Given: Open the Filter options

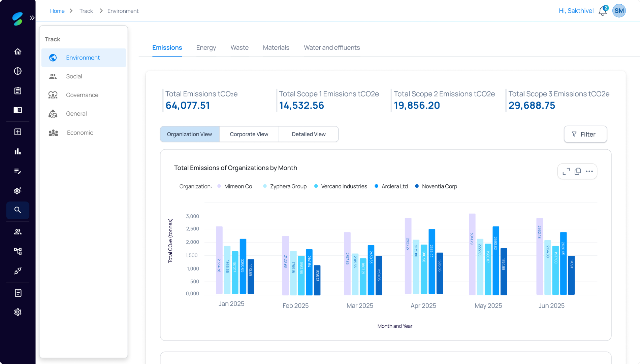Looking at the screenshot, I should coord(585,134).
